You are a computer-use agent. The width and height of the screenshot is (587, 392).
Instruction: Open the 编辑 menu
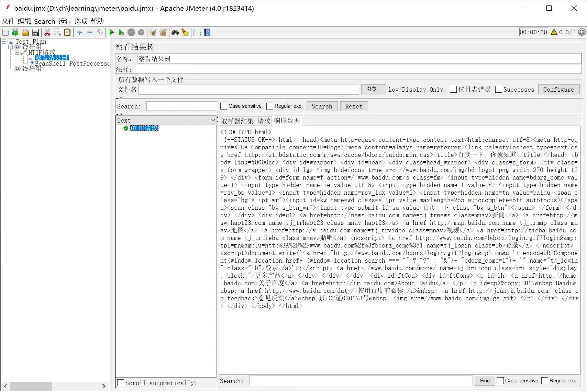point(24,21)
